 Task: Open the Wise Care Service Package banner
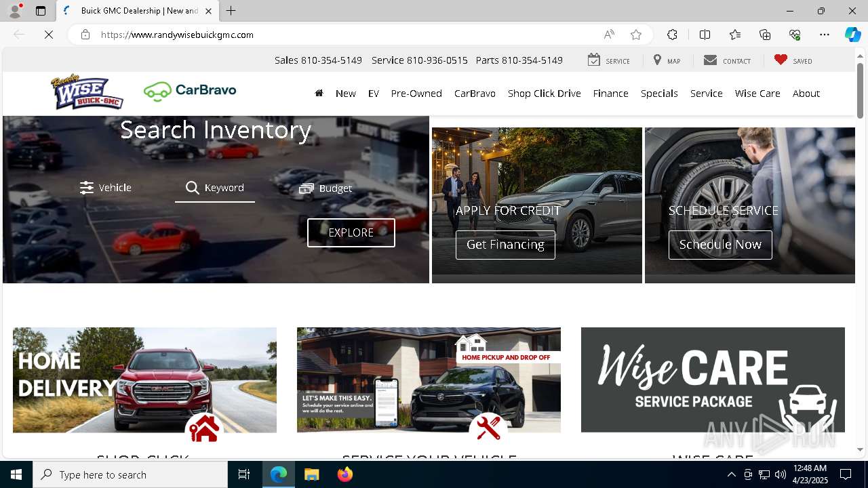pyautogui.click(x=713, y=380)
